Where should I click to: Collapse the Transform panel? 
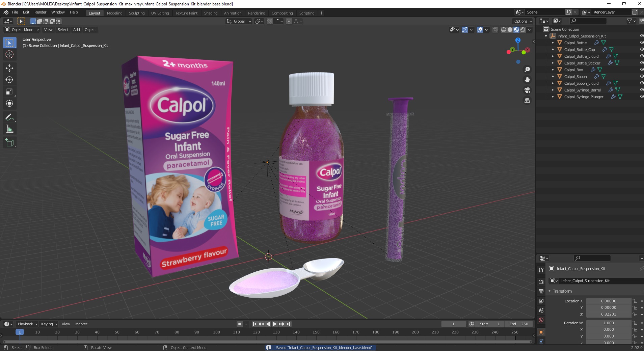(549, 291)
